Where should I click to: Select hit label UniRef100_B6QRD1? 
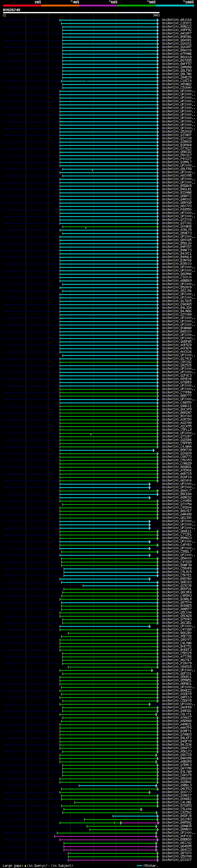[x=177, y=467]
